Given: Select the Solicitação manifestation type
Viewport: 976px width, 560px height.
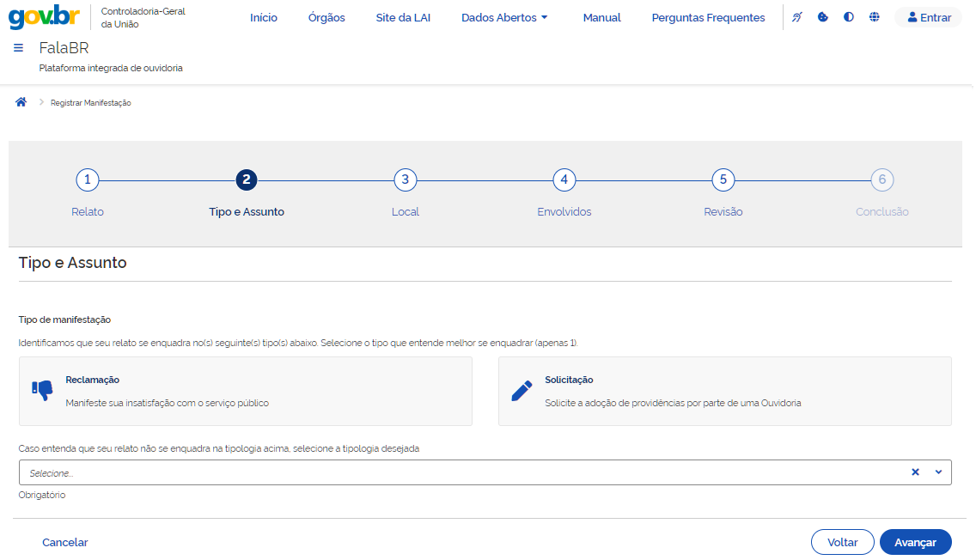Looking at the screenshot, I should pos(724,391).
